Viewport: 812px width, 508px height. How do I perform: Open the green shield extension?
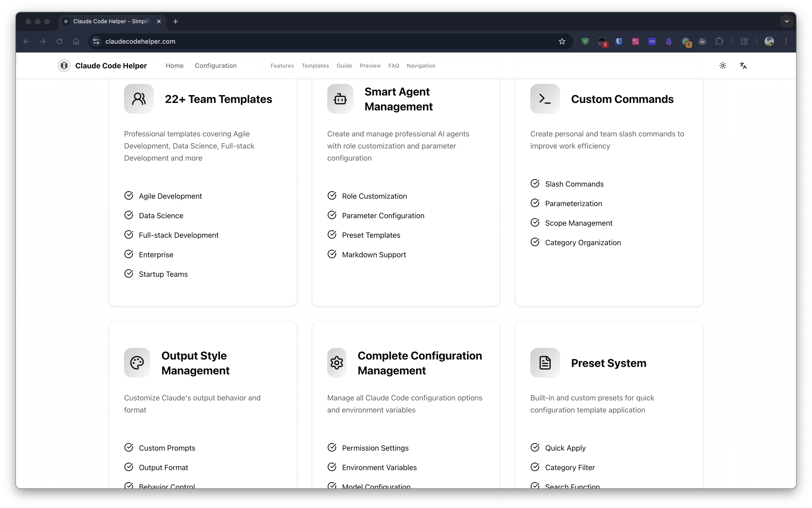click(585, 41)
